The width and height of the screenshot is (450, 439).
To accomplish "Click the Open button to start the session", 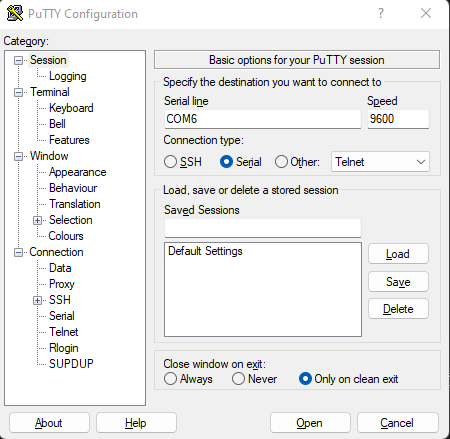I will pyautogui.click(x=310, y=423).
